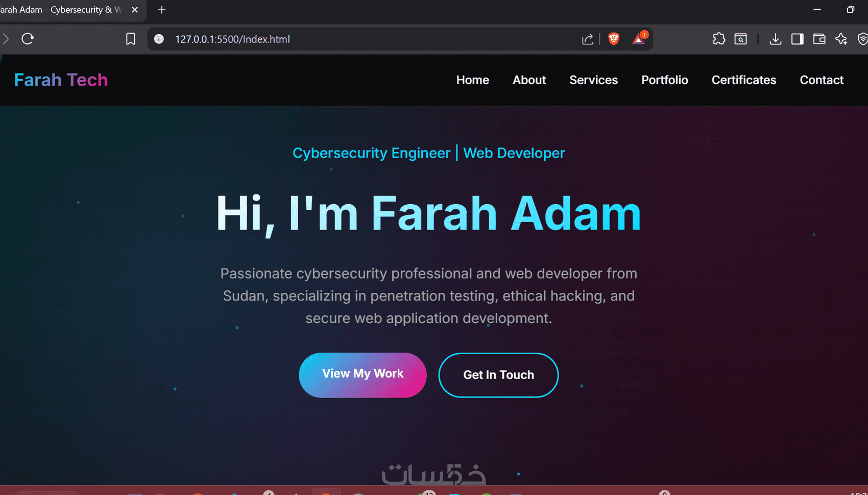The width and height of the screenshot is (868, 495).
Task: Click the View My Work button
Action: coord(363,375)
